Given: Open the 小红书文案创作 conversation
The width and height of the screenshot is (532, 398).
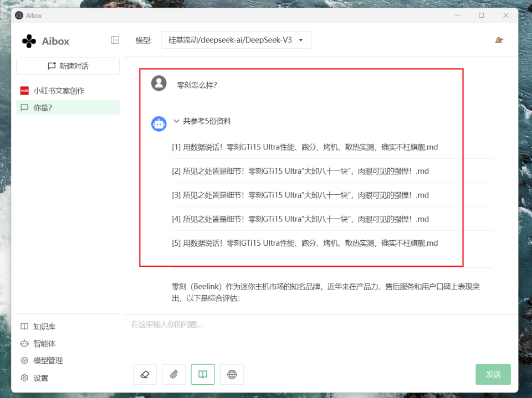Looking at the screenshot, I should click(x=68, y=91).
